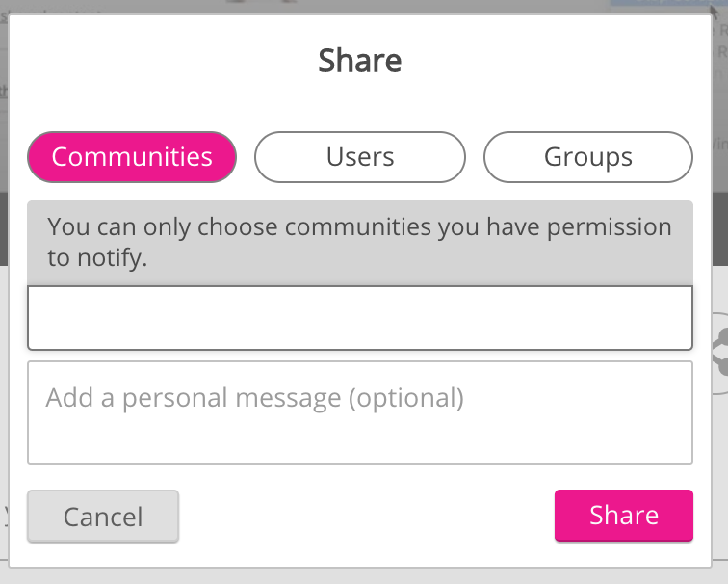Switch to the Groups tab
The image size is (728, 584).
tap(587, 157)
